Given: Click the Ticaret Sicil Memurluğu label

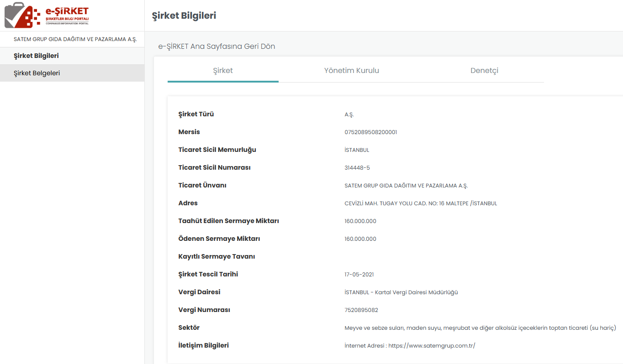Looking at the screenshot, I should [217, 150].
